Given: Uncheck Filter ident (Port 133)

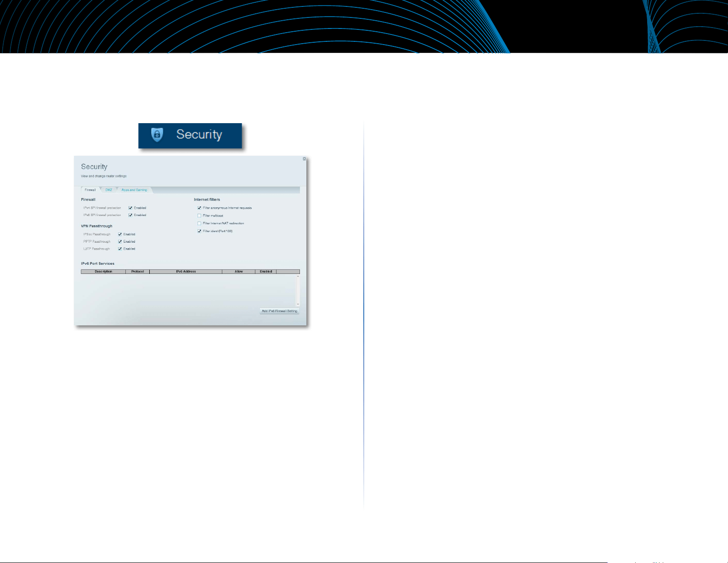Looking at the screenshot, I should (x=199, y=231).
